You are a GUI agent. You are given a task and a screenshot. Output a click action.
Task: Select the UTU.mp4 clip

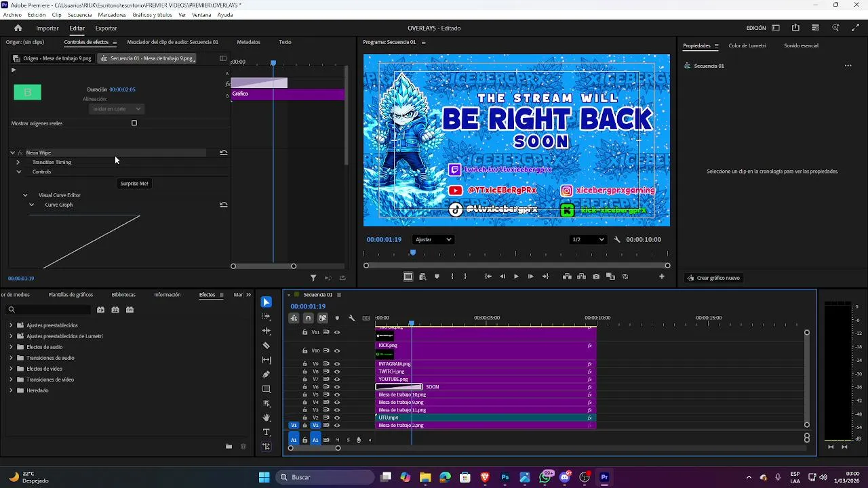point(485,418)
